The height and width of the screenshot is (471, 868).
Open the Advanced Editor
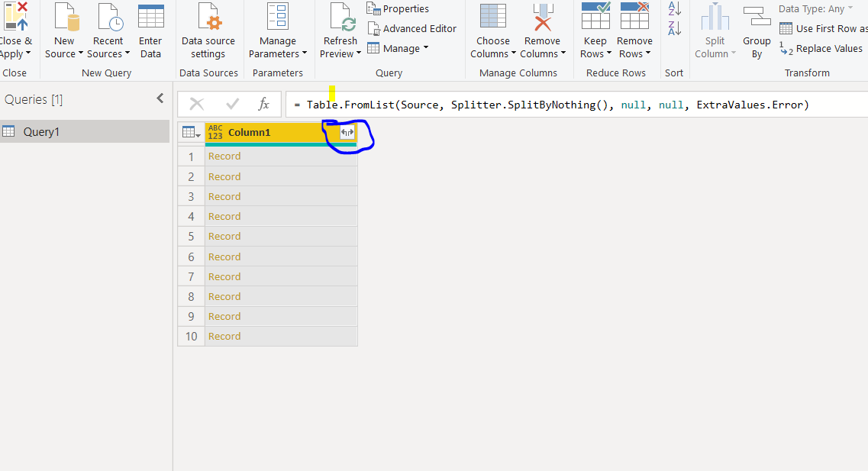point(411,28)
